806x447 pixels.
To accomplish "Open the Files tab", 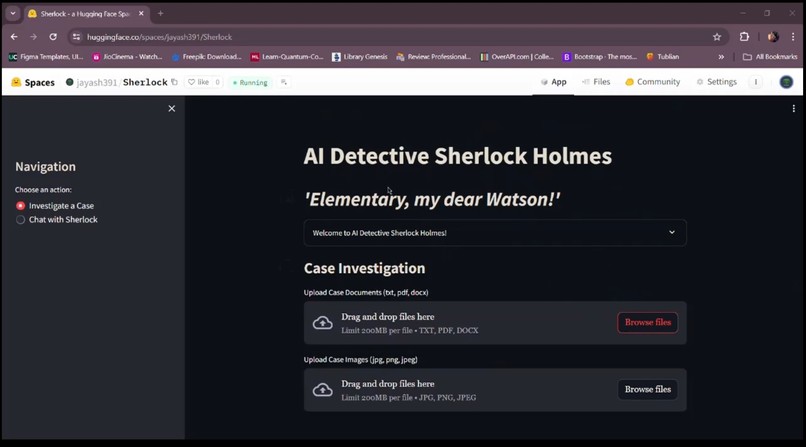I will coord(596,82).
